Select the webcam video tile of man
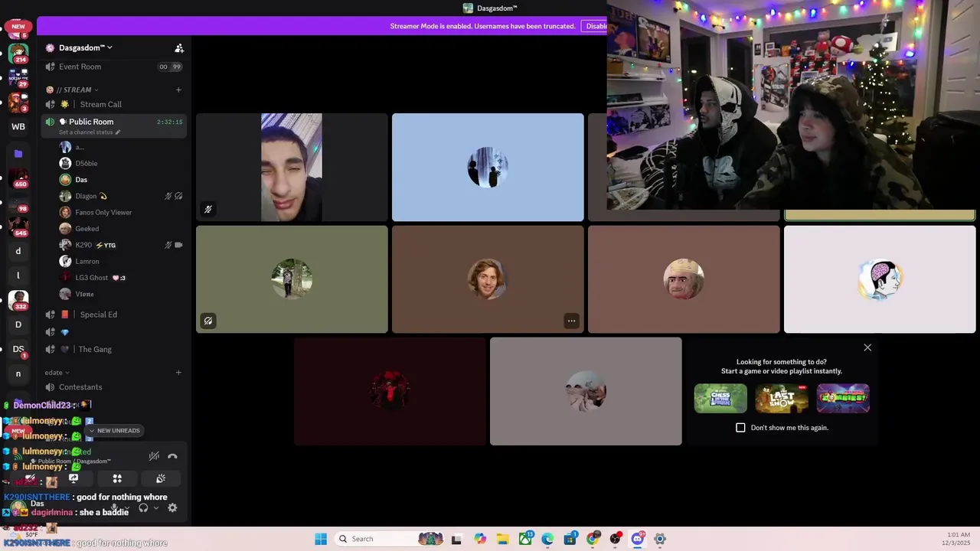980x551 pixels. [292, 168]
